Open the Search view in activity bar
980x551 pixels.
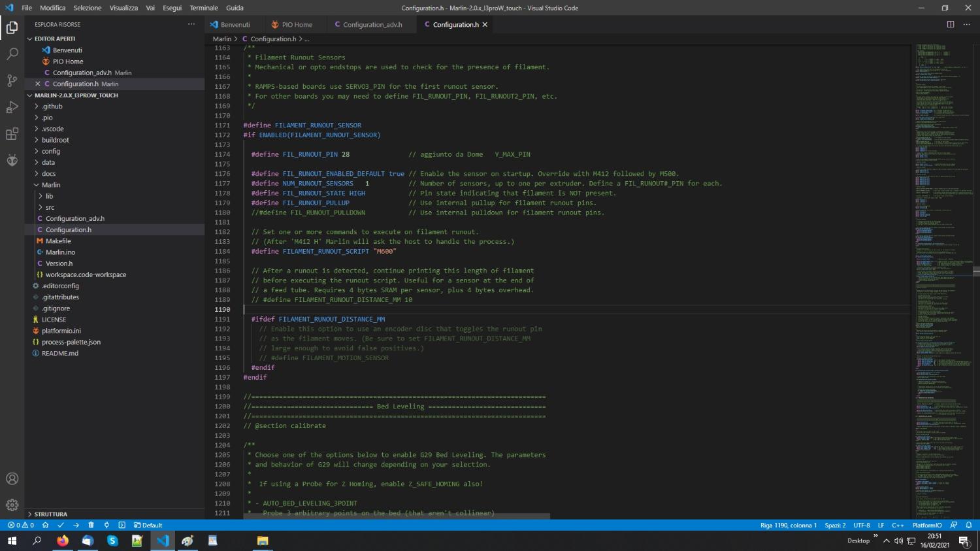(12, 54)
